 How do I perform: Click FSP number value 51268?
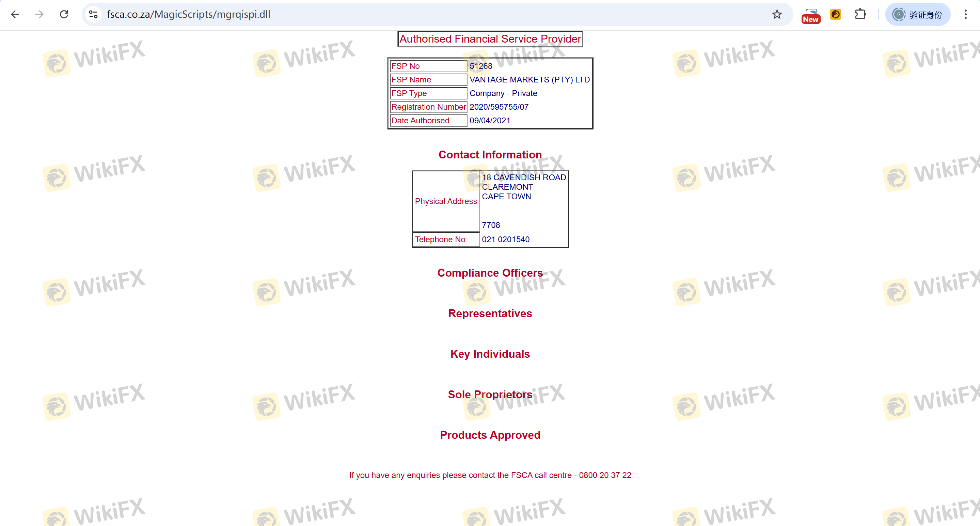coord(480,66)
